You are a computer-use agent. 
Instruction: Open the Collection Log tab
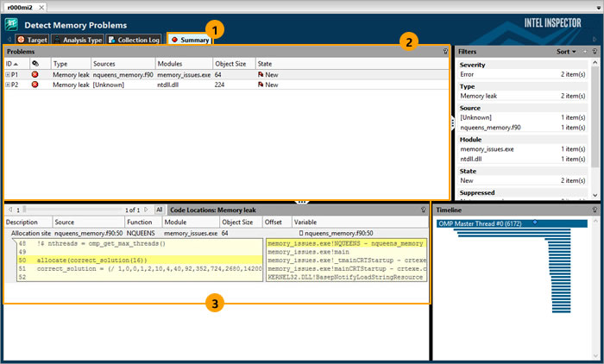(135, 40)
